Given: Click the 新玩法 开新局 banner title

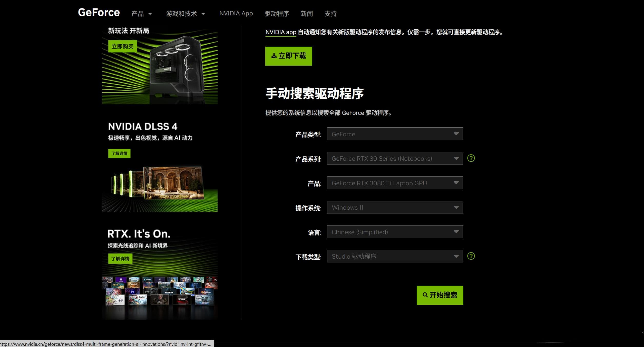Looking at the screenshot, I should [x=129, y=31].
